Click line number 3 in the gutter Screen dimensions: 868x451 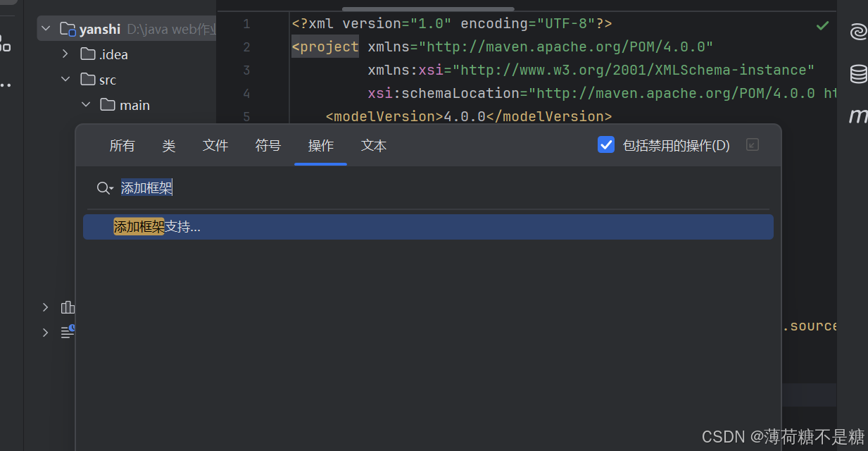(246, 70)
